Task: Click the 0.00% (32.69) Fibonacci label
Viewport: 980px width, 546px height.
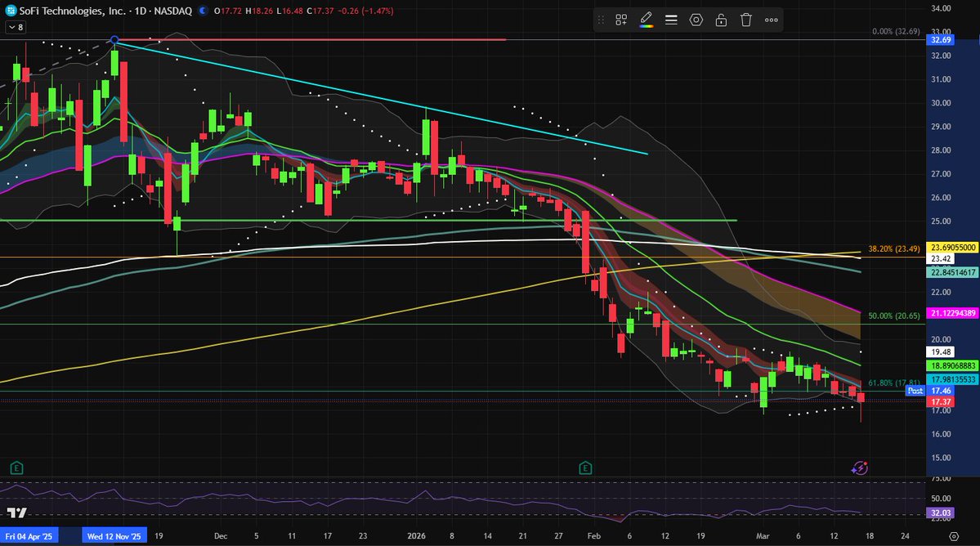Action: click(x=897, y=31)
